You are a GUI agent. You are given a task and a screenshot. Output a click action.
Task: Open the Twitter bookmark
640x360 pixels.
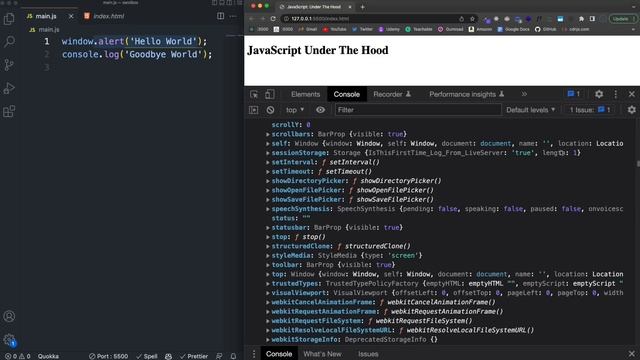pos(362,29)
